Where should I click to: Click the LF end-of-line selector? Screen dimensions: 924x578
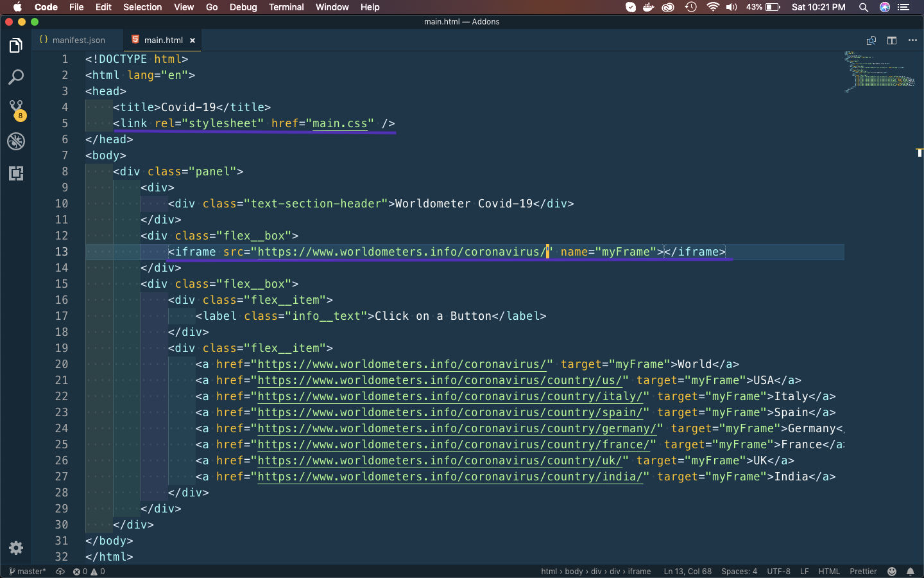tap(804, 572)
